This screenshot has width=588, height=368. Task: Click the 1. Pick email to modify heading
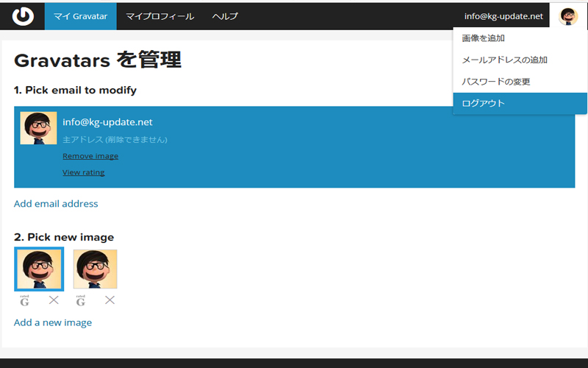coord(75,90)
